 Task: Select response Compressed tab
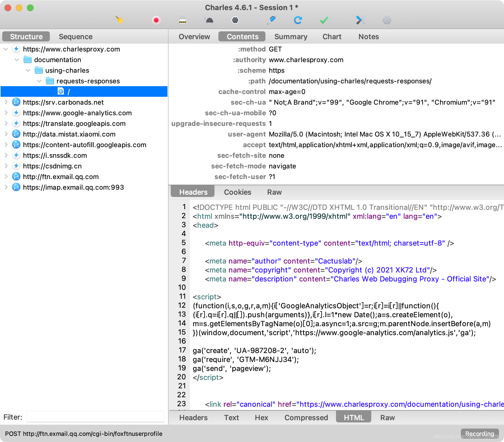(x=306, y=418)
